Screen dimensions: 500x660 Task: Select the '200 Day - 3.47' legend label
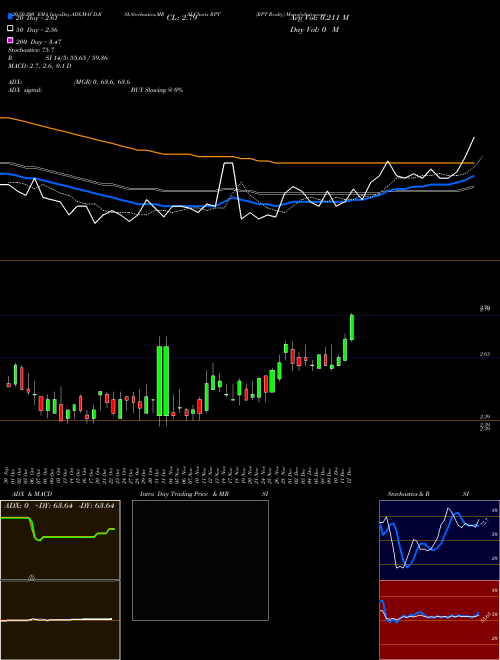tap(38, 42)
